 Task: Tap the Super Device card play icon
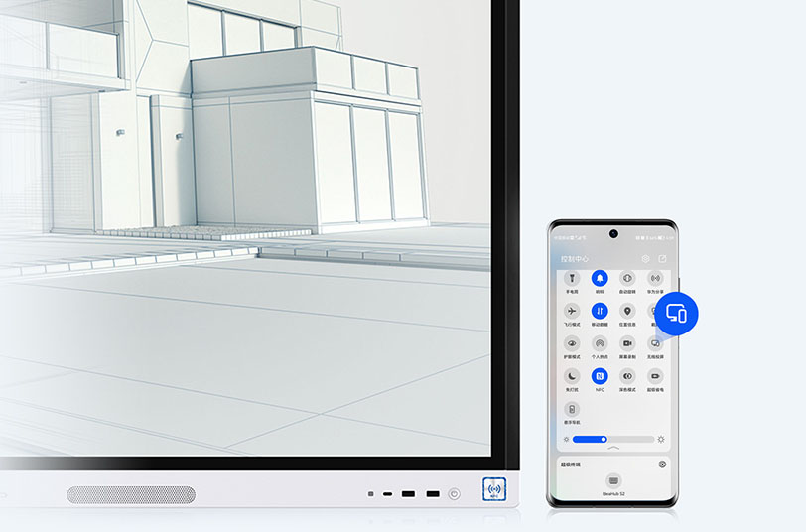coord(663,465)
